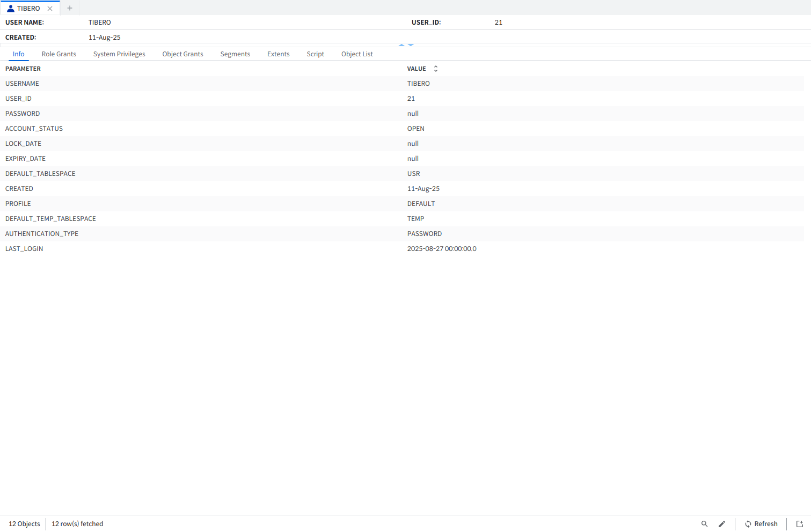Show the Segments tab
This screenshot has width=811, height=532.
point(235,54)
